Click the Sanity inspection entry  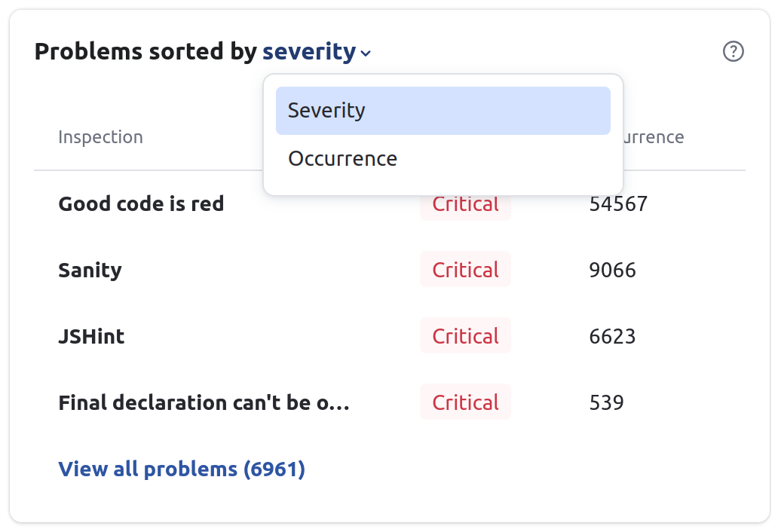[90, 269]
